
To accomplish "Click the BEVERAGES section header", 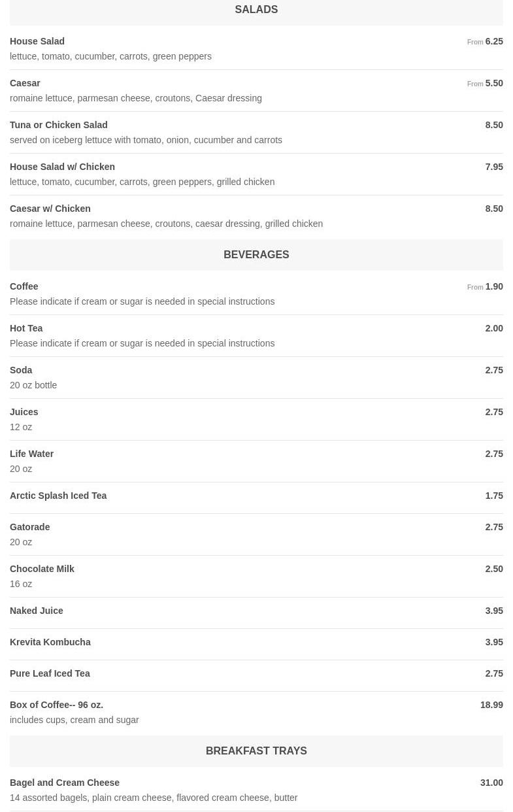I will pyautogui.click(x=256, y=255).
